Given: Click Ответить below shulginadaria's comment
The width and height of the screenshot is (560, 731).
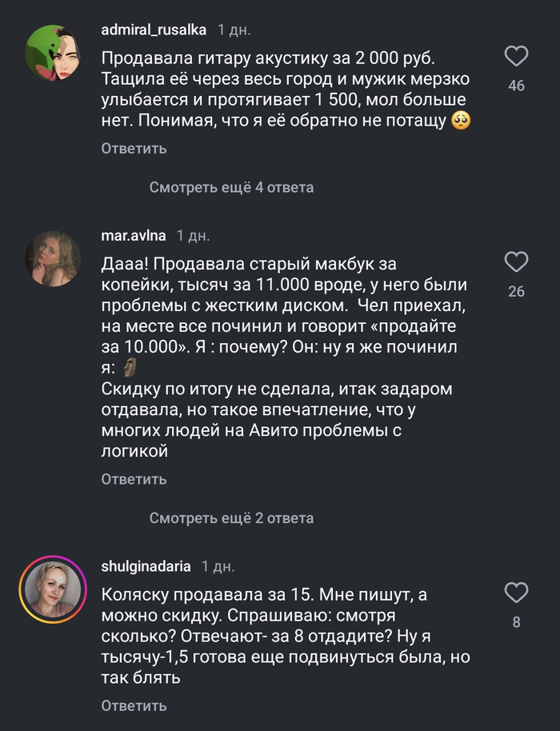Looking at the screenshot, I should pos(134,705).
